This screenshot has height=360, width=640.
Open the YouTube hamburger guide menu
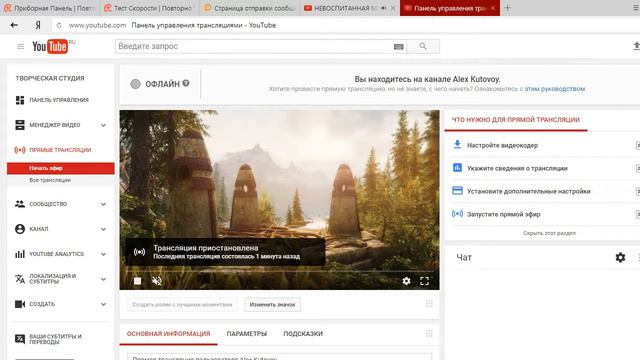tap(20, 47)
